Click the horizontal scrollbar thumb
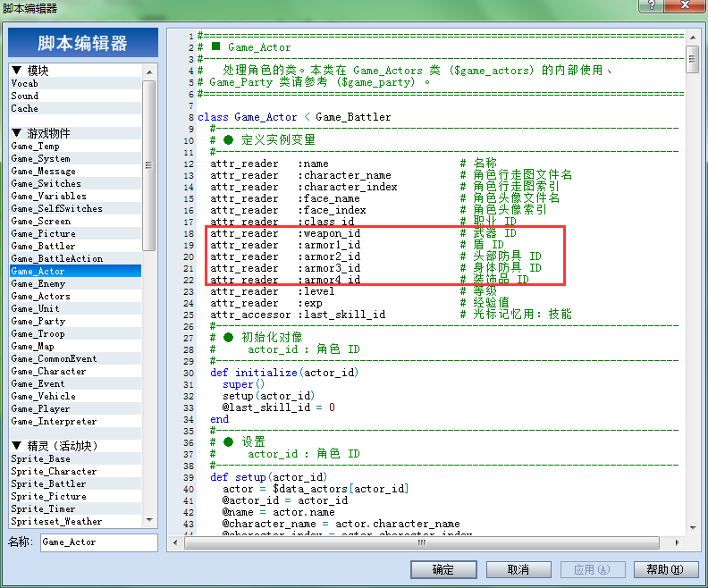Viewport: 708px width, 588px height. coord(421,543)
